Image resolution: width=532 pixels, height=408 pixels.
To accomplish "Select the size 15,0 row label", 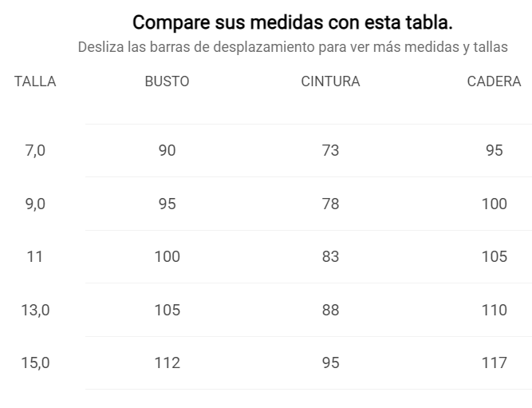I will pos(35,362).
